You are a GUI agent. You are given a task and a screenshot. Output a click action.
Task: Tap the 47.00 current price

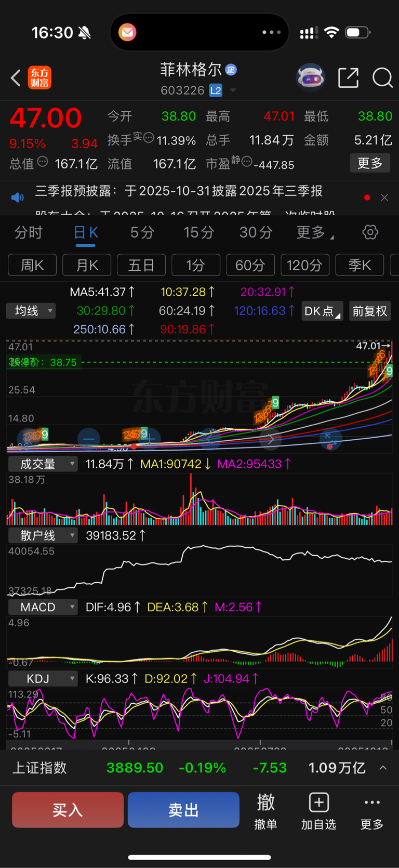[46, 118]
